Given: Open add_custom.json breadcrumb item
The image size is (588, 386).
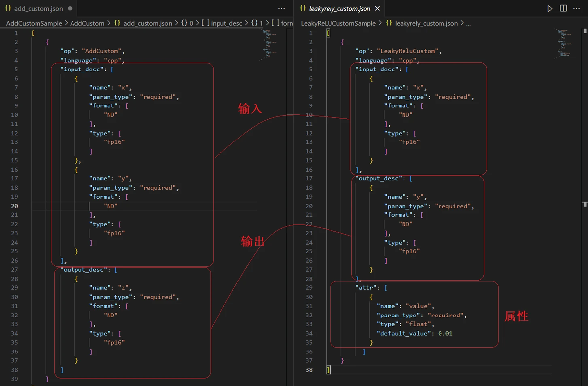Looking at the screenshot, I should click(143, 23).
